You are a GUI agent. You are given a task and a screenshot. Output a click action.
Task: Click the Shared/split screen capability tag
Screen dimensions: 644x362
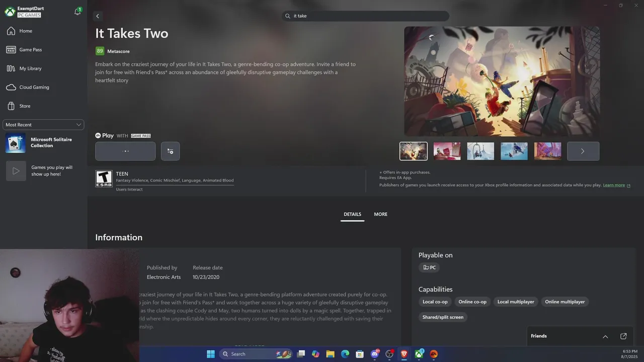443,317
